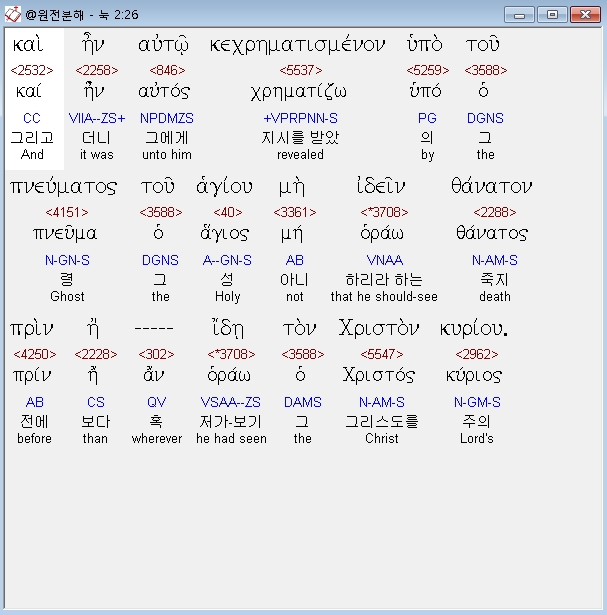Click the parsing code VNAA

click(384, 260)
